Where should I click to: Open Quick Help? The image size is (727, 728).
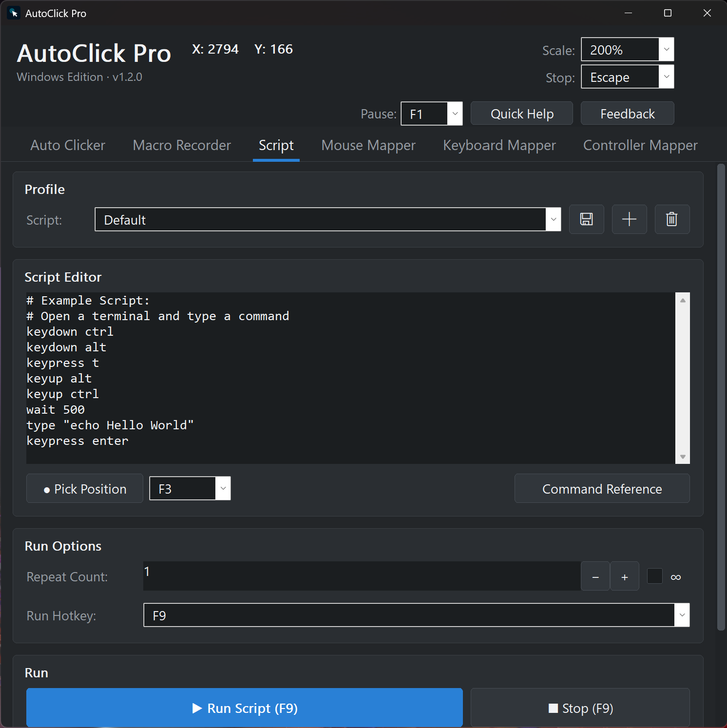[x=522, y=114]
